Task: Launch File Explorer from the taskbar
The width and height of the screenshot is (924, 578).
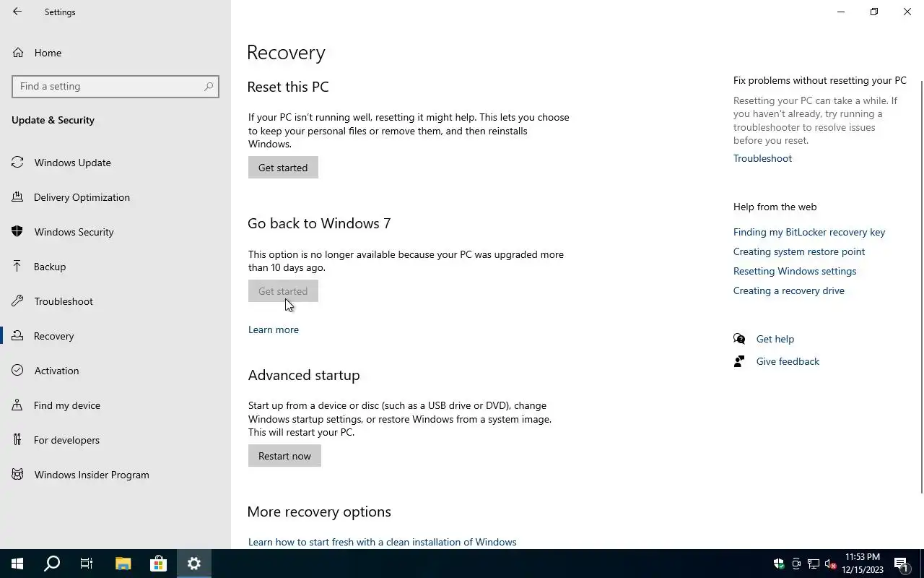Action: coord(123,564)
